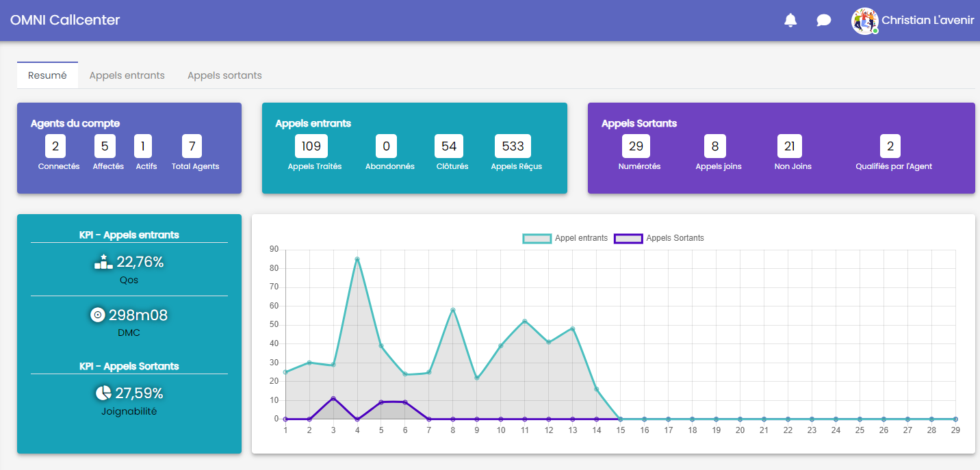Click the Qos podium star icon
The width and height of the screenshot is (980, 470).
coord(103,261)
